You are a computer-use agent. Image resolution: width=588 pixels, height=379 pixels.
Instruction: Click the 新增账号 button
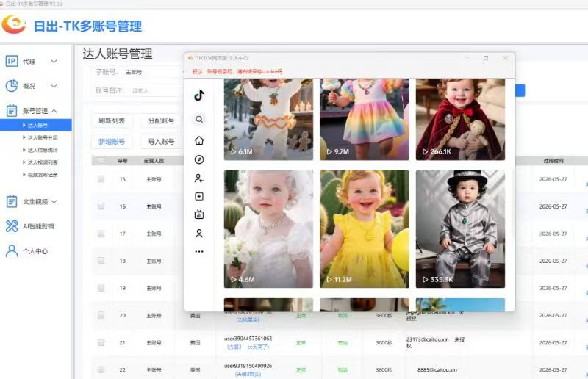coord(112,142)
